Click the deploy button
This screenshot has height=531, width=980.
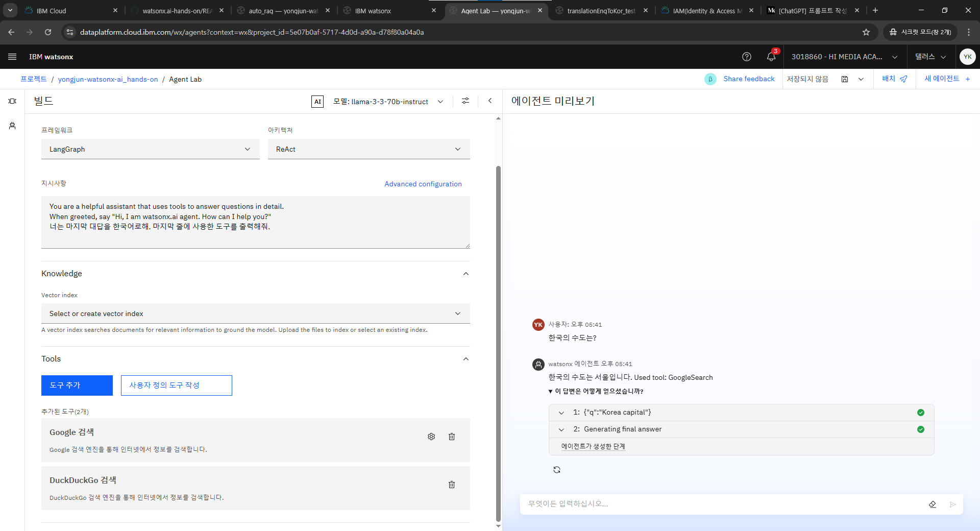point(895,79)
